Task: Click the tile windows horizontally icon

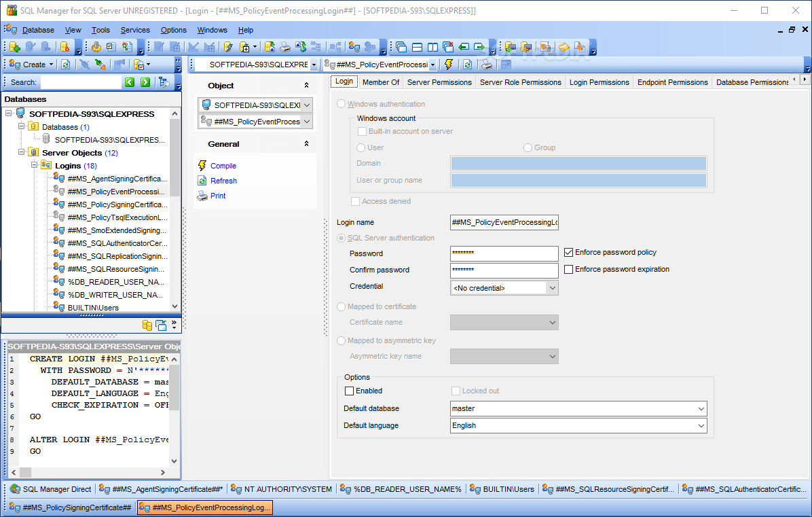Action: point(416,46)
